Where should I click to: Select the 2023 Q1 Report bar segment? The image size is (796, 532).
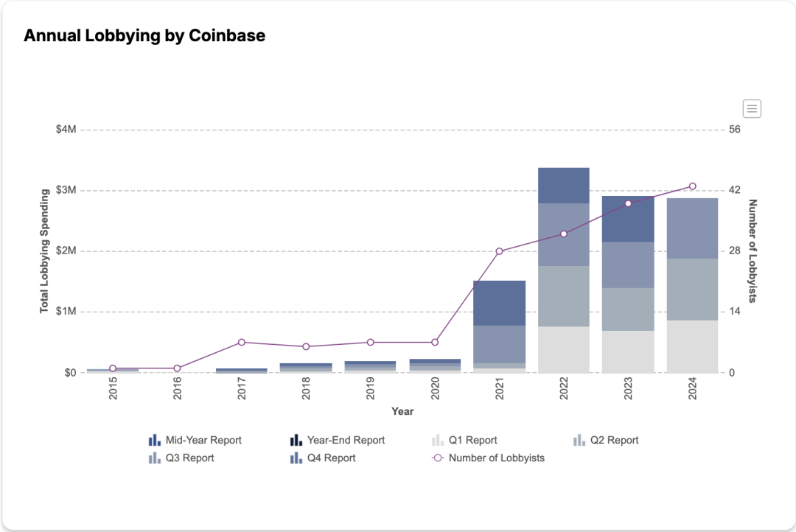628,351
